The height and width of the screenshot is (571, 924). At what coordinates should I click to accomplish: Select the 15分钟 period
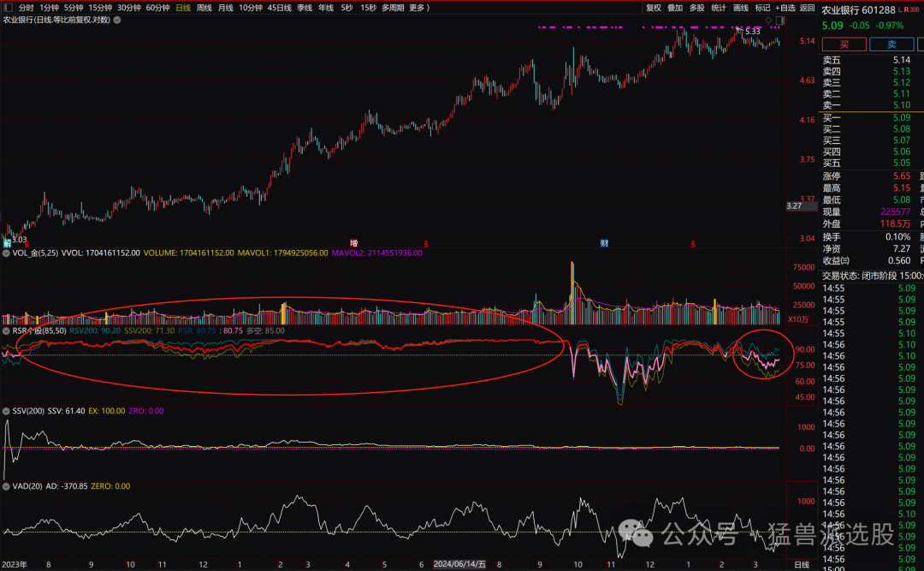tap(100, 8)
